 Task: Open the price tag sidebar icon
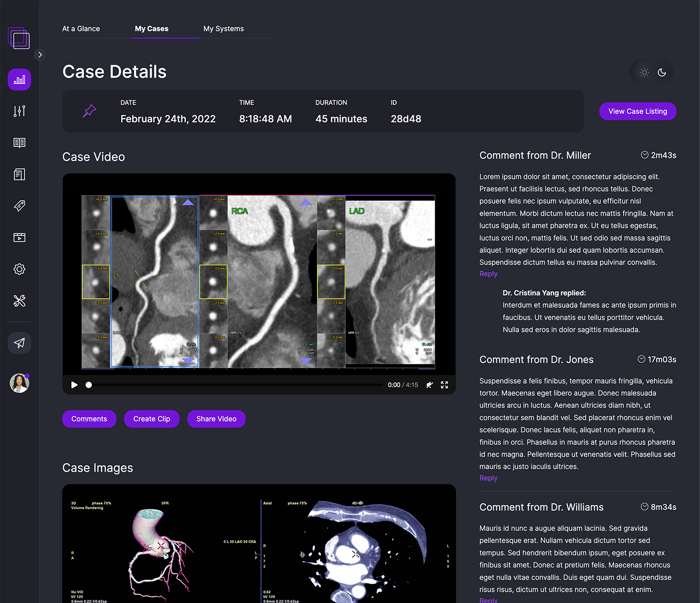[x=19, y=206]
